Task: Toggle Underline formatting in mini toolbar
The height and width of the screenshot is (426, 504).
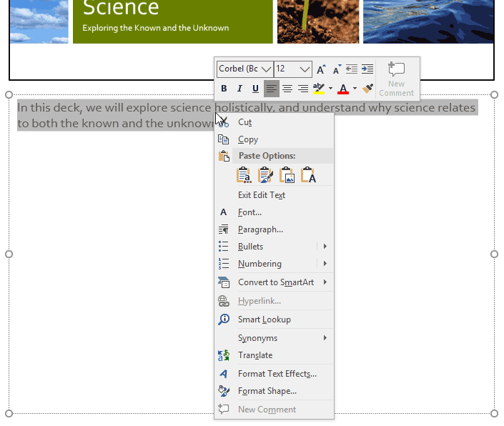Action: (255, 89)
